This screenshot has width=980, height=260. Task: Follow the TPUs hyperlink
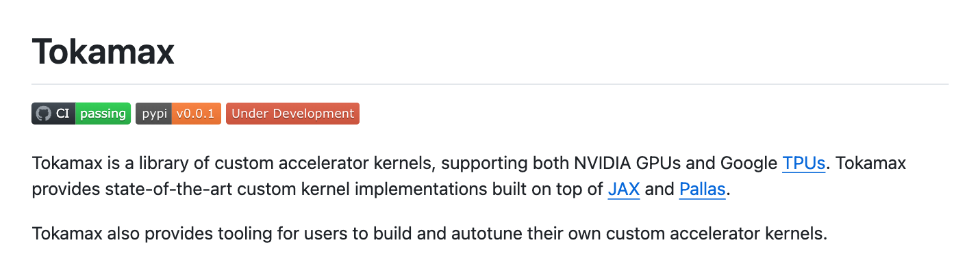[x=803, y=164]
